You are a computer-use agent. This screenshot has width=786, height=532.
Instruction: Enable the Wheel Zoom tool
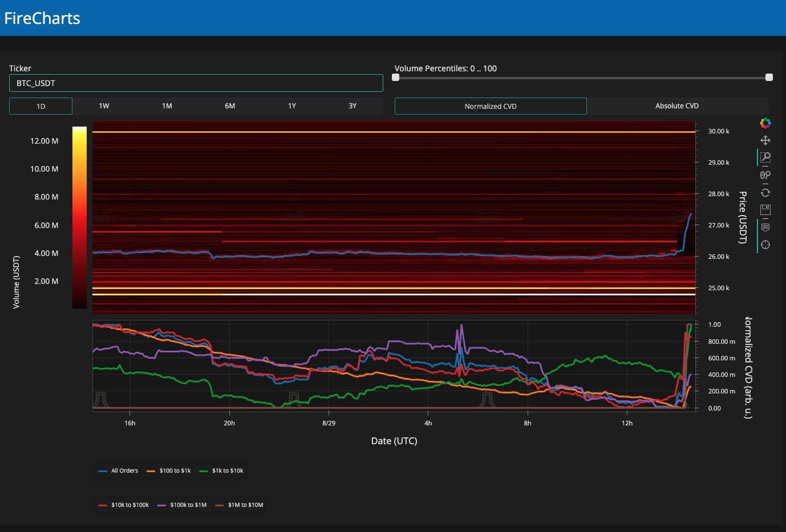click(x=765, y=175)
